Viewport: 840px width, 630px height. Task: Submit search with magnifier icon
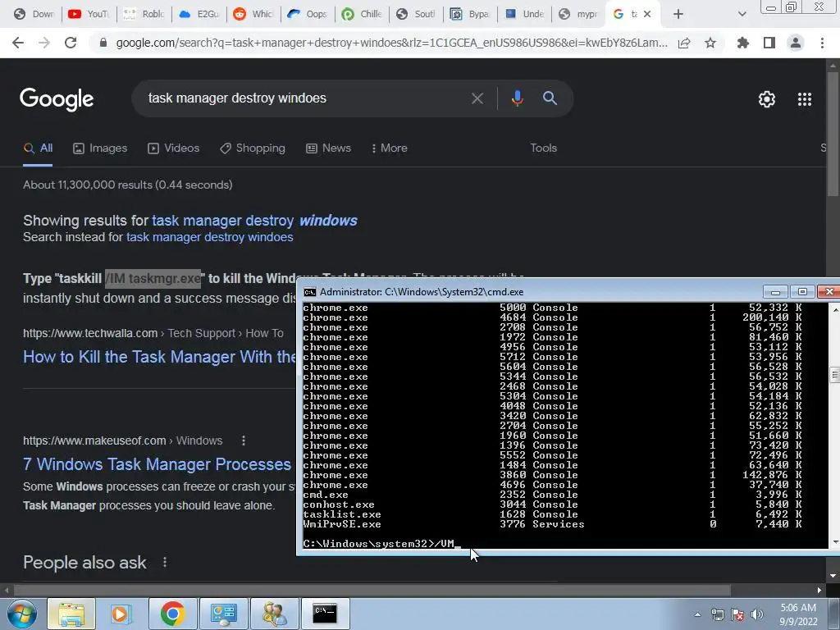tap(550, 98)
